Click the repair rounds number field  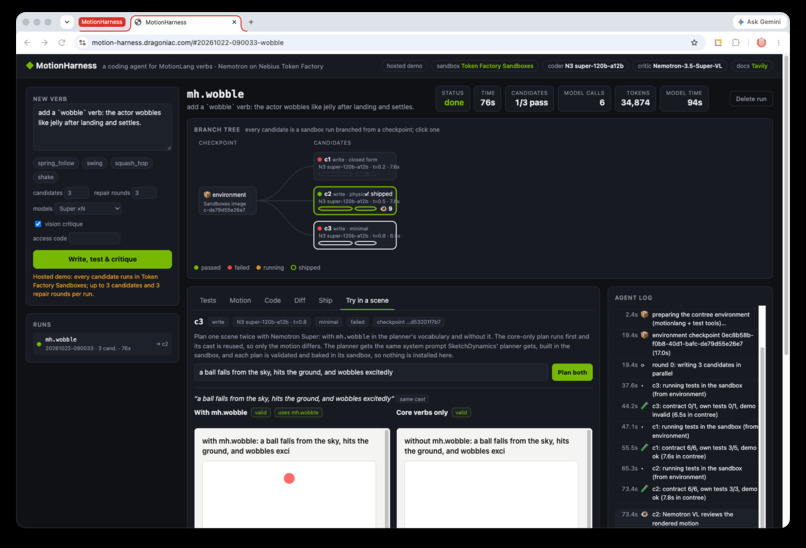[144, 193]
